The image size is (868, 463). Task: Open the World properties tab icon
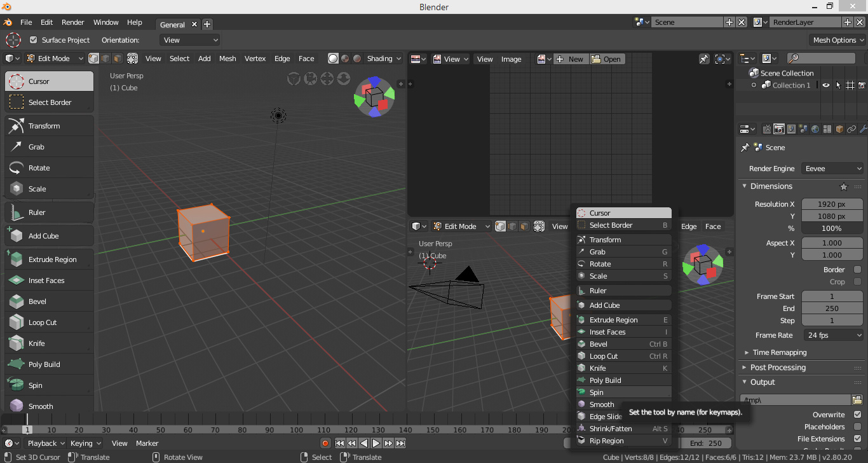[x=815, y=129]
